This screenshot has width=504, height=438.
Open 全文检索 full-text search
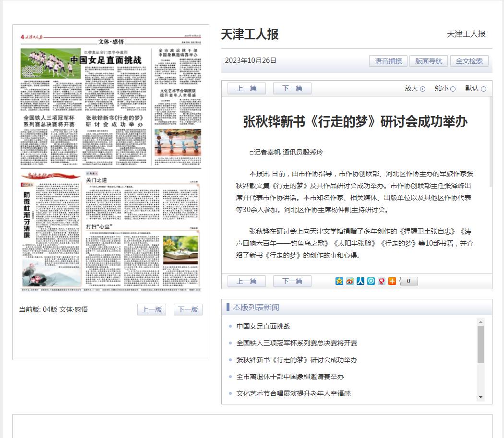(x=469, y=61)
